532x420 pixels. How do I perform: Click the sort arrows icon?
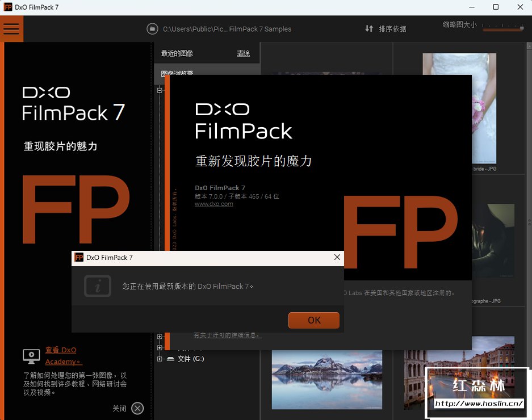(x=369, y=28)
